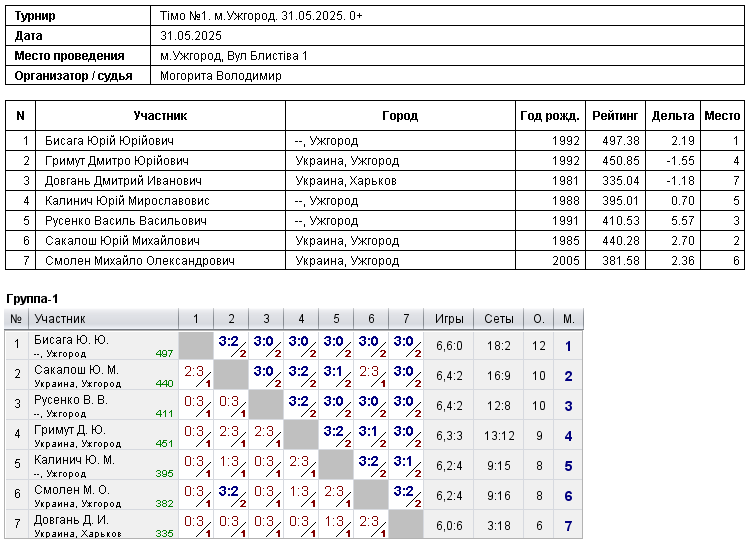This screenshot has height=544, width=750.
Task: Click the 'О.' column header in the group table
Action: (539, 319)
